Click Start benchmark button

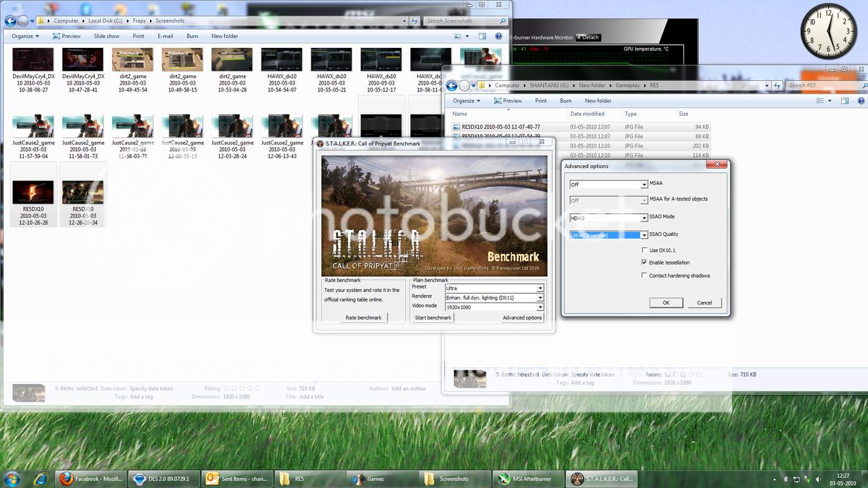433,317
